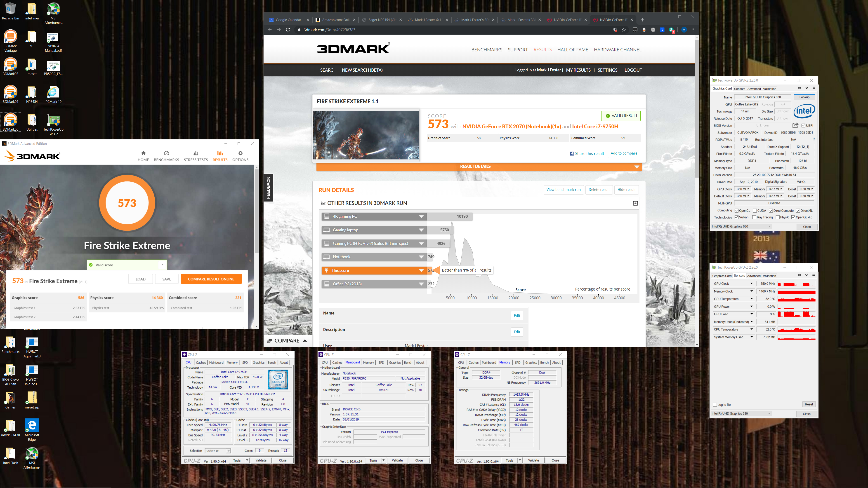Open the Socket #1 selection dropdown in CPU-Z
The width and height of the screenshot is (868, 488).
(218, 451)
